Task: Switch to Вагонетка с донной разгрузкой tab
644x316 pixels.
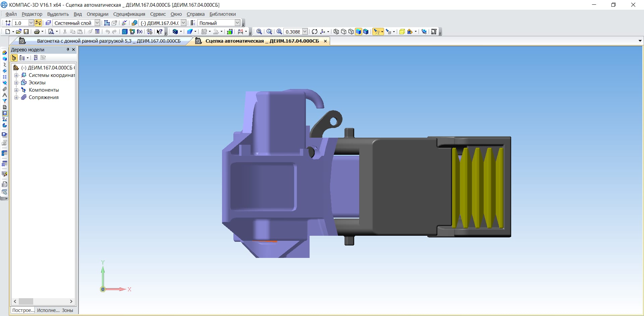Action: pyautogui.click(x=108, y=41)
